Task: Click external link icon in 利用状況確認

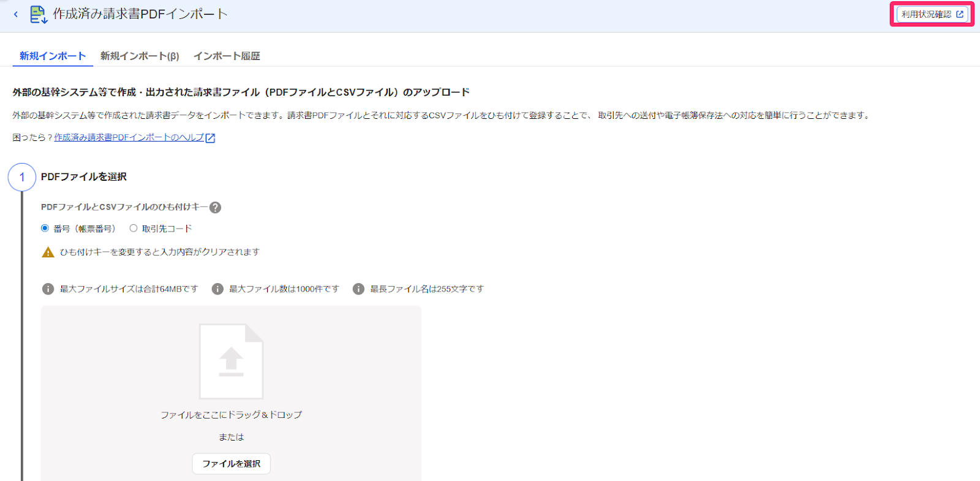Action: click(960, 14)
